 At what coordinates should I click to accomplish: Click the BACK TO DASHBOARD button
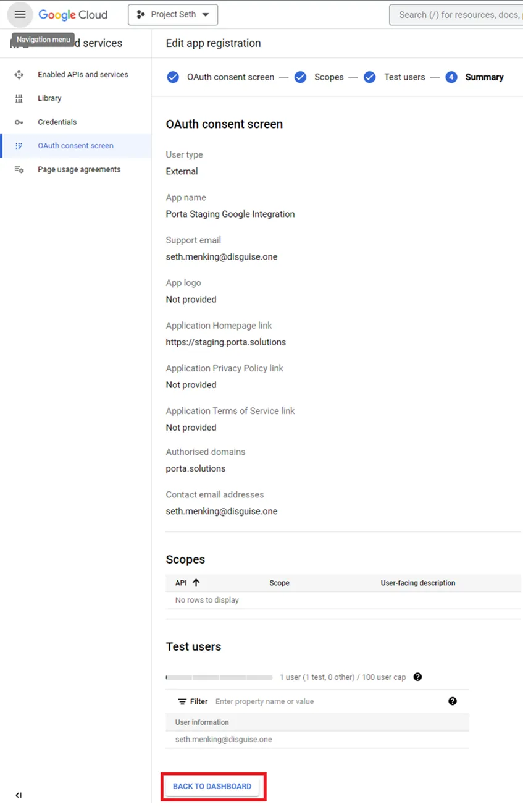point(213,786)
